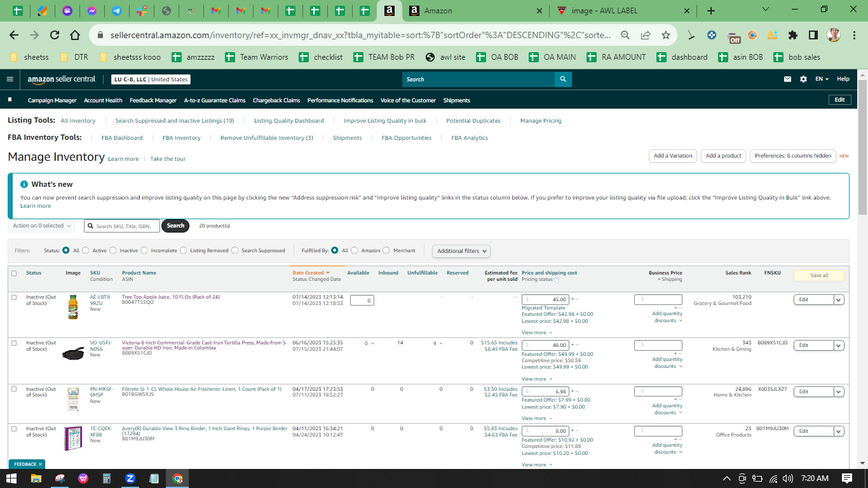The height and width of the screenshot is (488, 868).
Task: Open the EN language dropdown
Action: click(x=822, y=79)
